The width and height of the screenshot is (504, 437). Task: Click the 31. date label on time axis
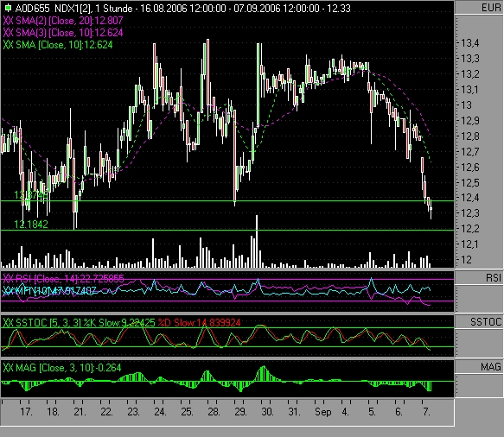[x=294, y=412]
